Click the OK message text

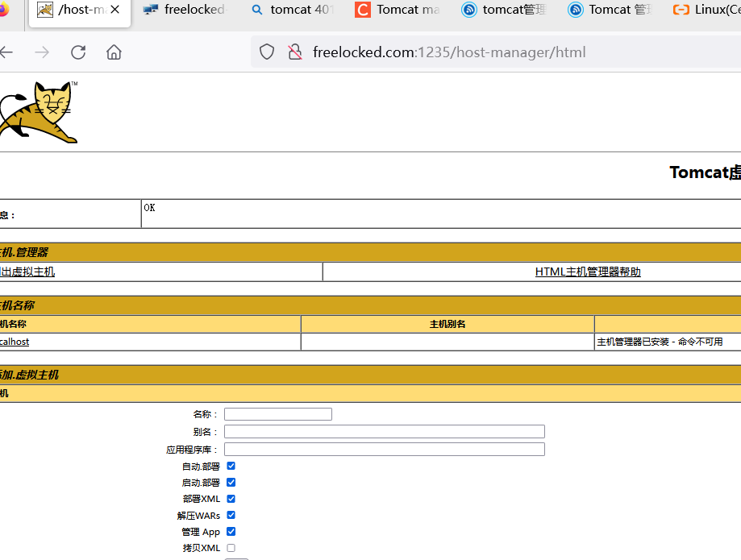[x=149, y=208]
